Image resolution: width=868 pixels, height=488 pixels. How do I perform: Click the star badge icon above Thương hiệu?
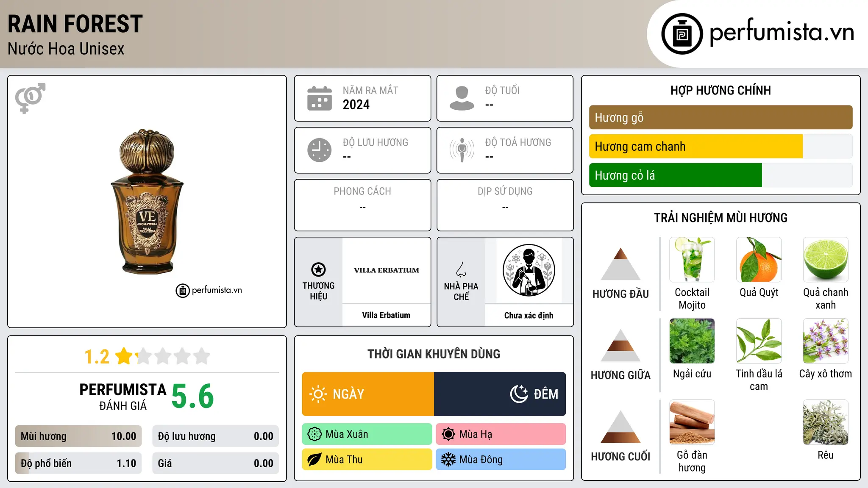pyautogui.click(x=318, y=269)
